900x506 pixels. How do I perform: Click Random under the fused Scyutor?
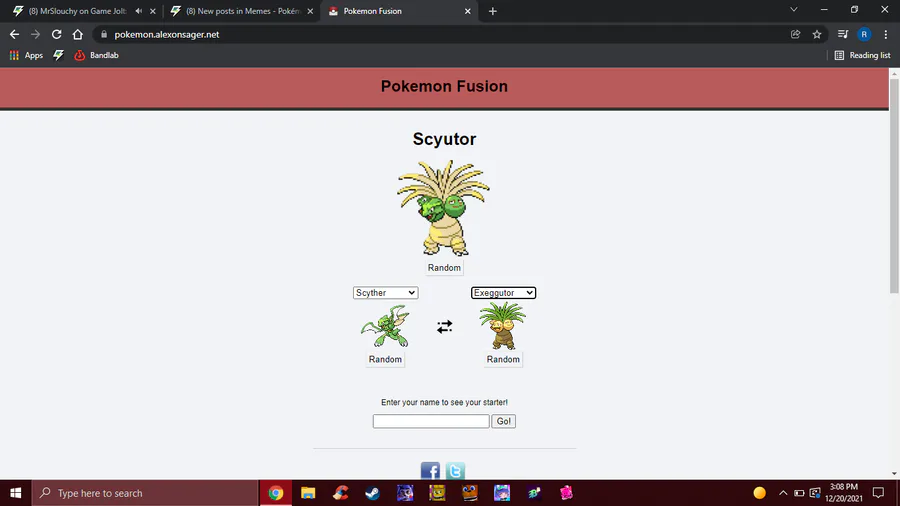point(444,268)
